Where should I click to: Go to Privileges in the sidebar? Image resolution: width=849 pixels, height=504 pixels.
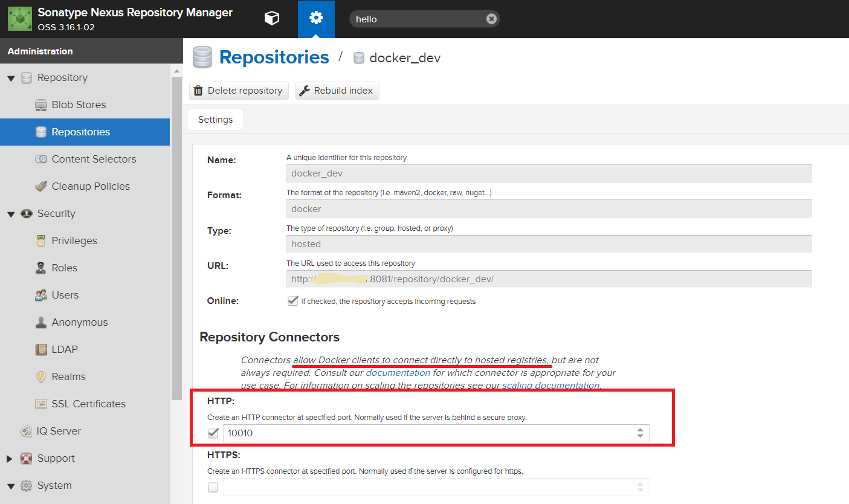(x=74, y=241)
